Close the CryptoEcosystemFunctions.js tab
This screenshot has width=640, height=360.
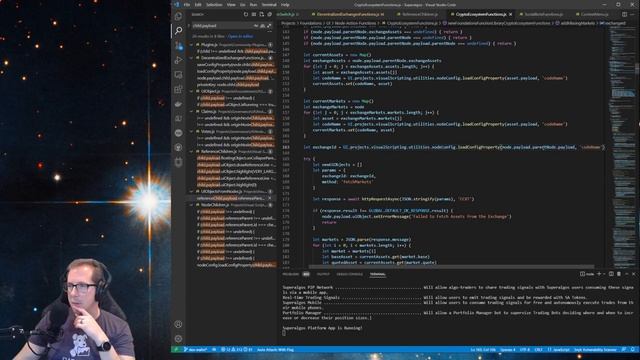click(510, 14)
